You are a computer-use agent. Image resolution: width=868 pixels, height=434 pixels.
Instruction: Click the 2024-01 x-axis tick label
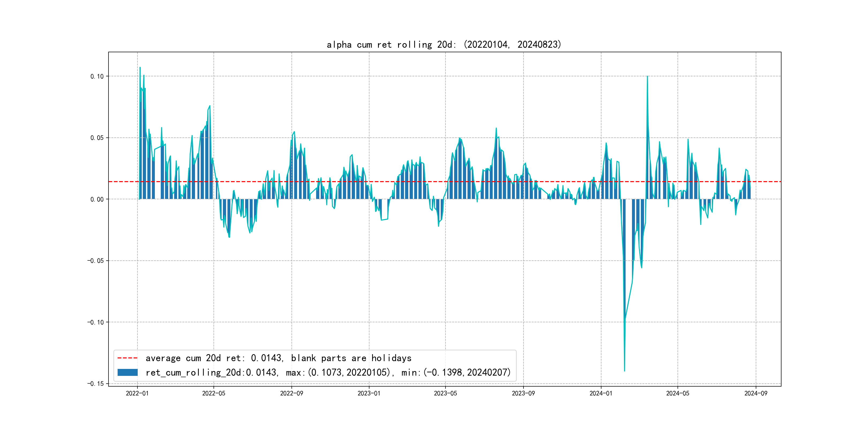pyautogui.click(x=601, y=393)
